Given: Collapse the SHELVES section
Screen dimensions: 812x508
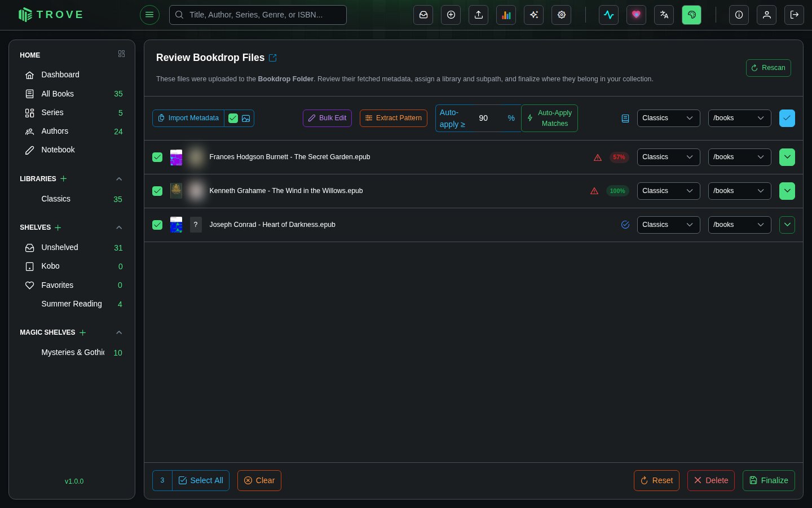Looking at the screenshot, I should click(x=119, y=227).
